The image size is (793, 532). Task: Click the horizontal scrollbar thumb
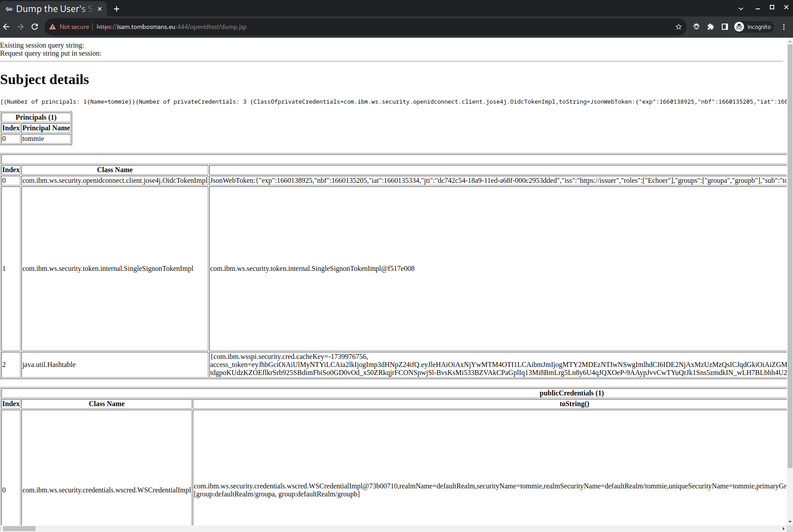click(19, 528)
